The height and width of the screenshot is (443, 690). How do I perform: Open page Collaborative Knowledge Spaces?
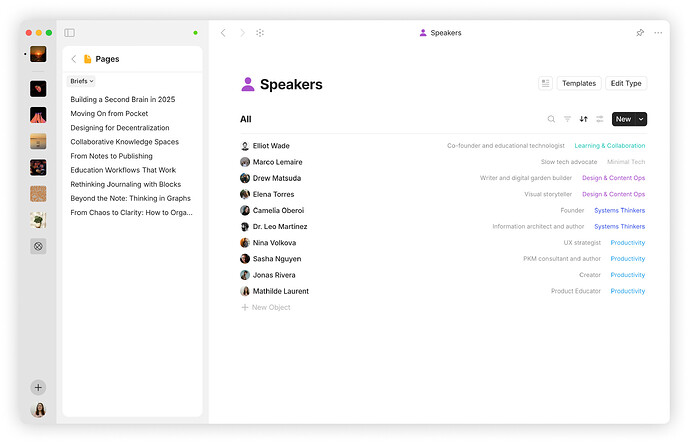[125, 142]
